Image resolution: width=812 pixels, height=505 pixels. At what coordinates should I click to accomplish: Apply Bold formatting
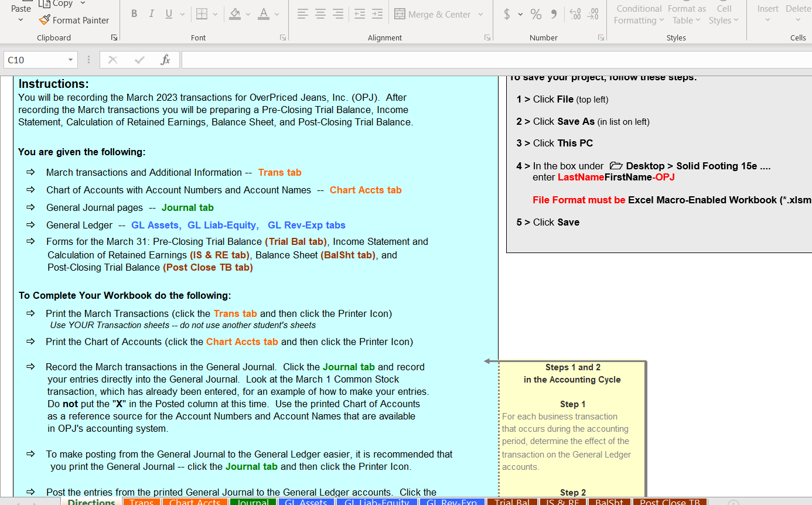[134, 13]
